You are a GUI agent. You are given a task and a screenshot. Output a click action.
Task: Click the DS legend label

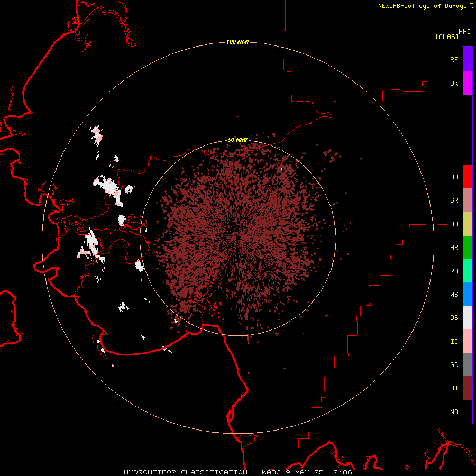click(x=454, y=318)
